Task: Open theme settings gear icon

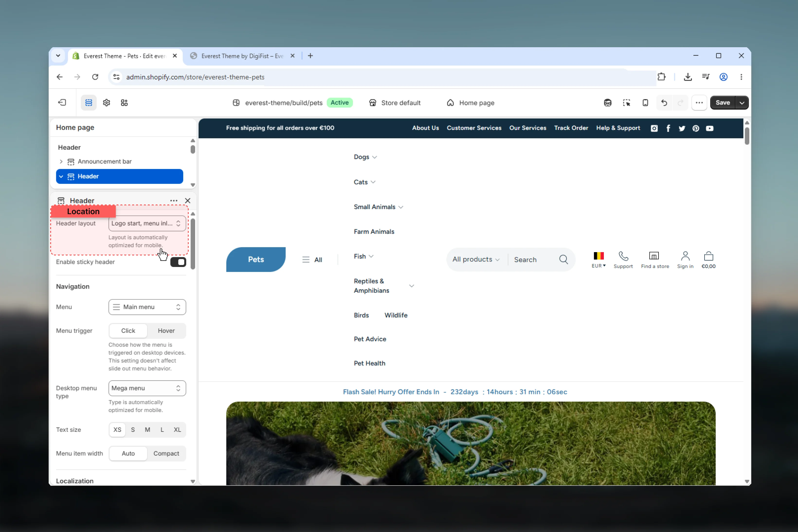Action: tap(107, 102)
